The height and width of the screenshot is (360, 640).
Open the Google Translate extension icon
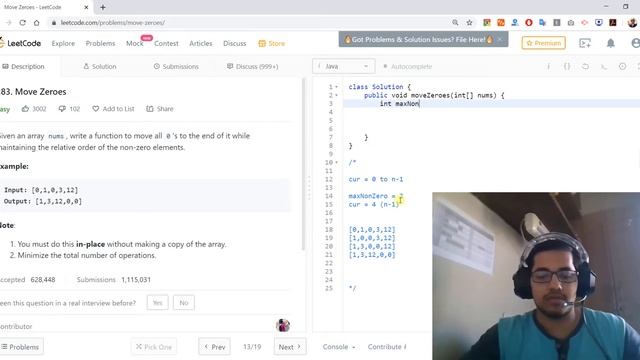[542, 22]
